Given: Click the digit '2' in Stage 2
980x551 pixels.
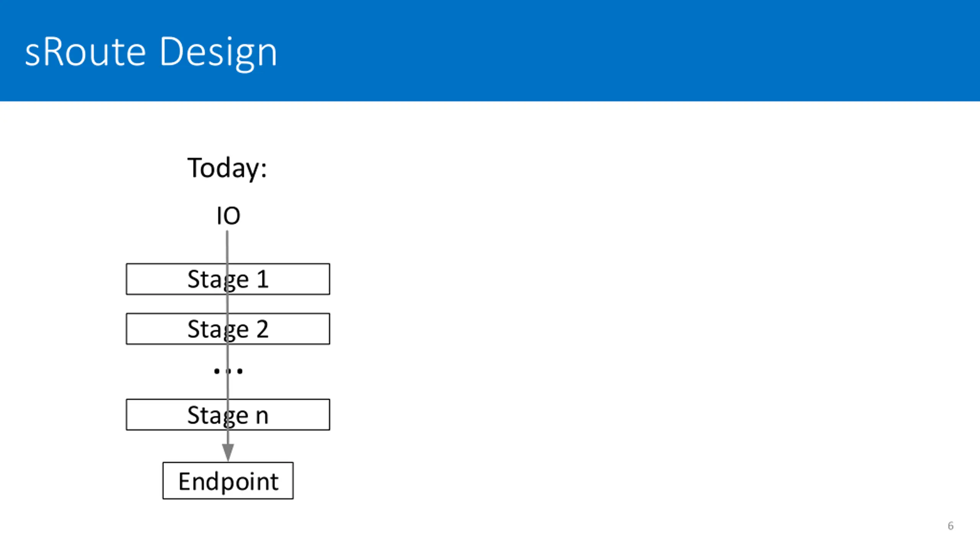Looking at the screenshot, I should (263, 329).
